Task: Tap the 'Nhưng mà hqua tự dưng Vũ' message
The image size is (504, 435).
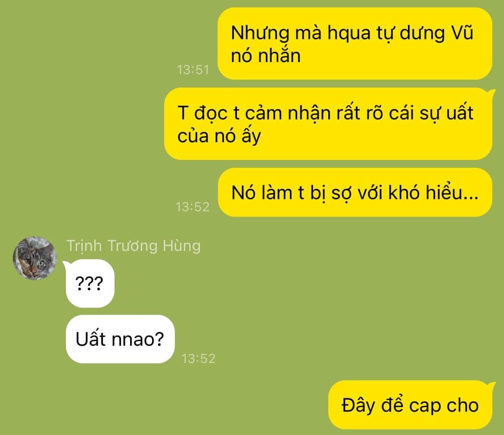Action: 355,44
